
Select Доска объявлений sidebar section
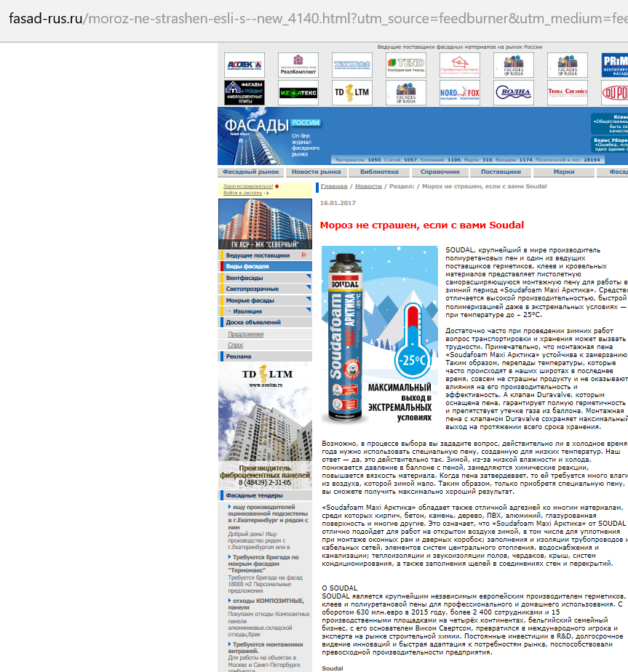[x=265, y=322]
